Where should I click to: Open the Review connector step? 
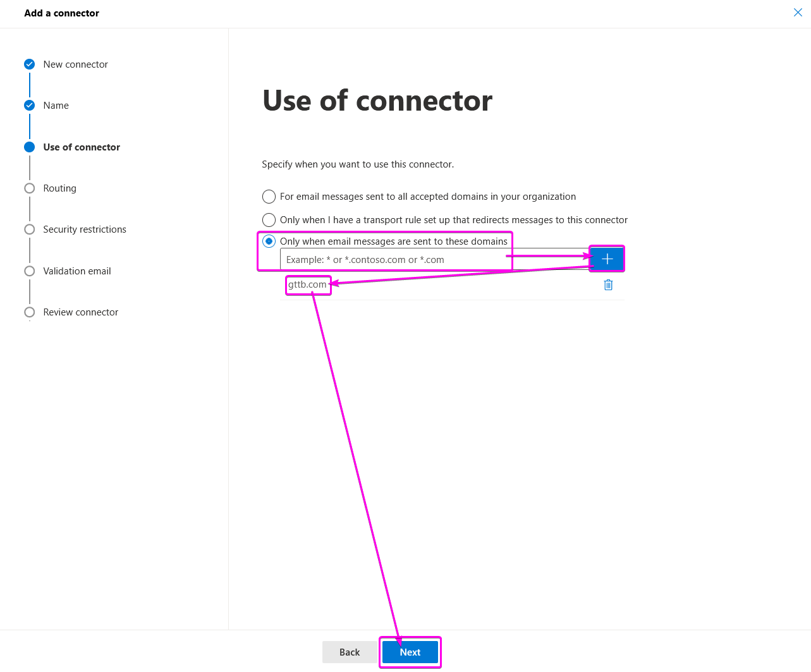click(80, 312)
